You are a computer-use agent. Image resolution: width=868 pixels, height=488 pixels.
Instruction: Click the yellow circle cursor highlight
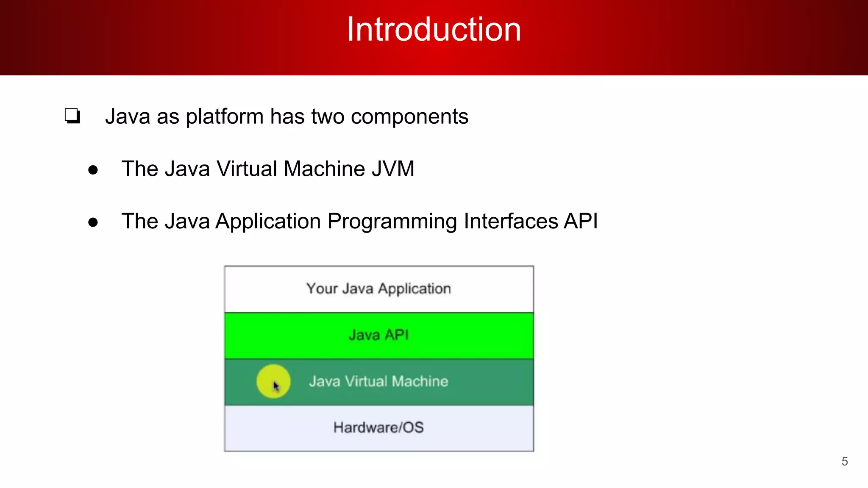273,381
